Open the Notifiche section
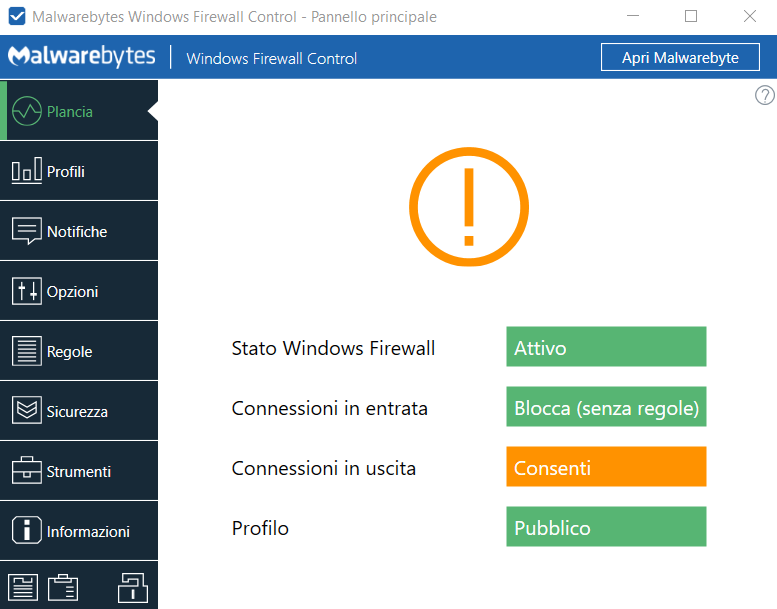The height and width of the screenshot is (609, 777). point(79,231)
